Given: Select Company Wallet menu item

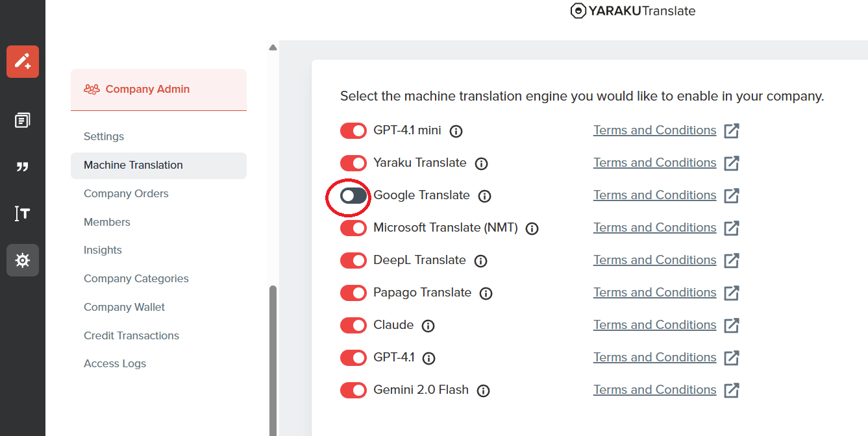Looking at the screenshot, I should [x=125, y=307].
